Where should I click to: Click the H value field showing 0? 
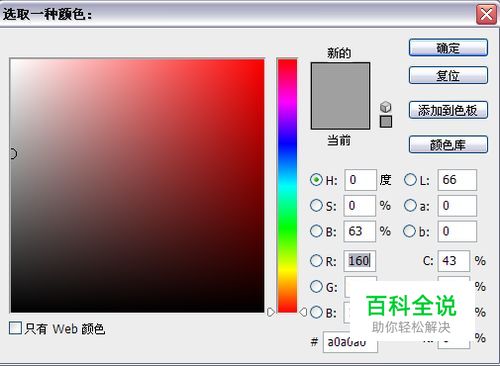(360, 180)
